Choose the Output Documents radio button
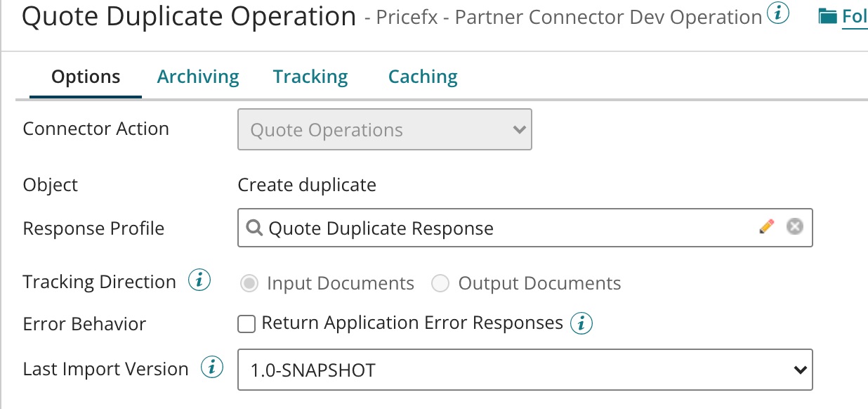The width and height of the screenshot is (868, 409). pyautogui.click(x=440, y=284)
